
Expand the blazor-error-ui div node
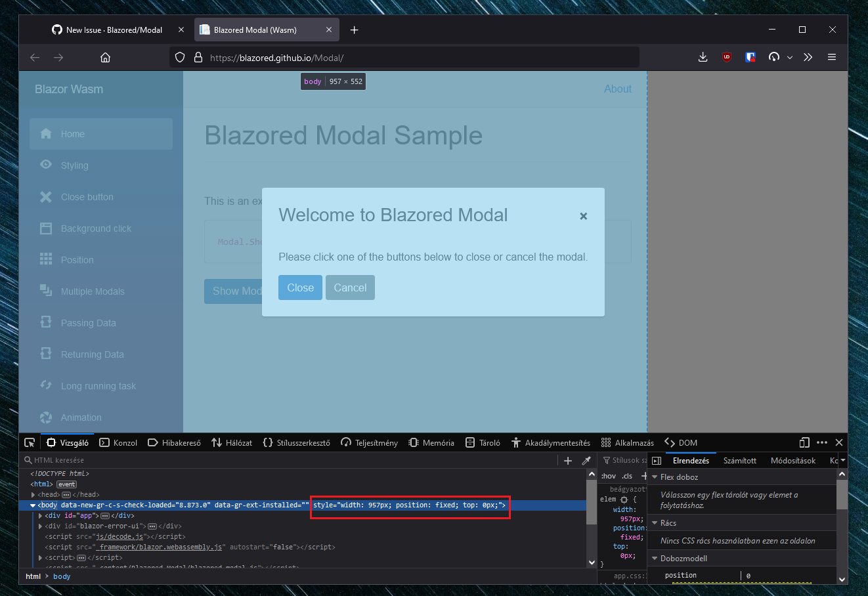[41, 526]
